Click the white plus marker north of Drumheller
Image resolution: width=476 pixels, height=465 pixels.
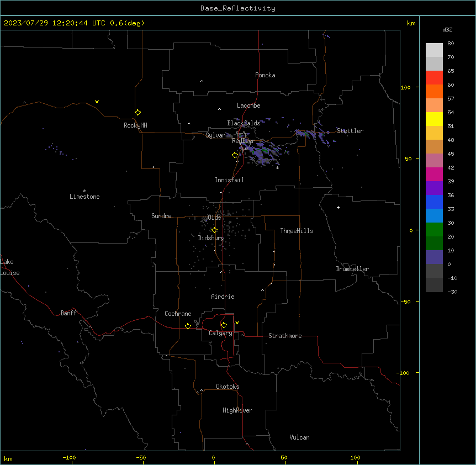[338, 207]
